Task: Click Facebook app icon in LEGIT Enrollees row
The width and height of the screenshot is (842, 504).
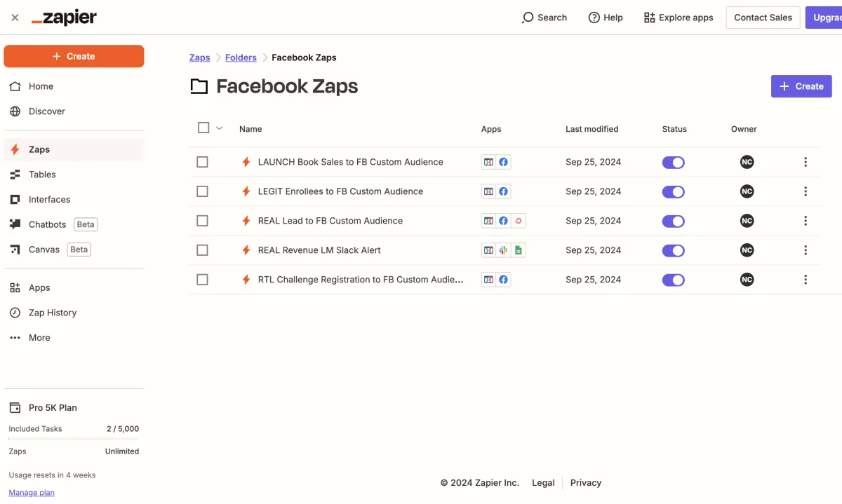Action: tap(503, 191)
